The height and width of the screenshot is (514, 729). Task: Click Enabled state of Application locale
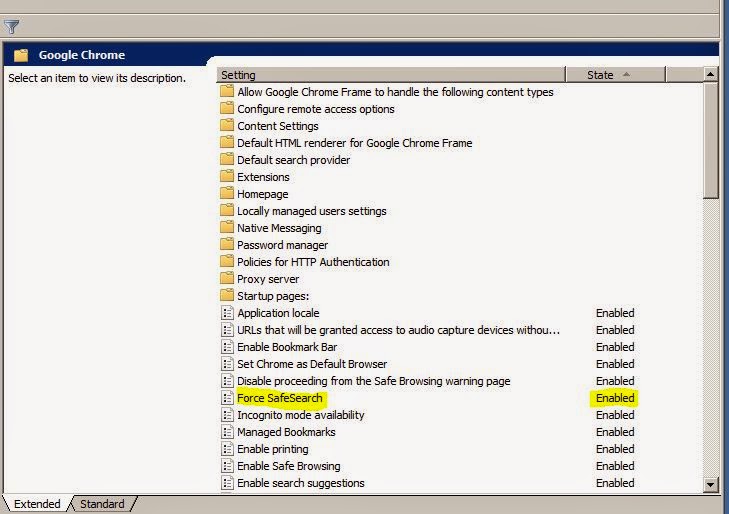tap(615, 313)
